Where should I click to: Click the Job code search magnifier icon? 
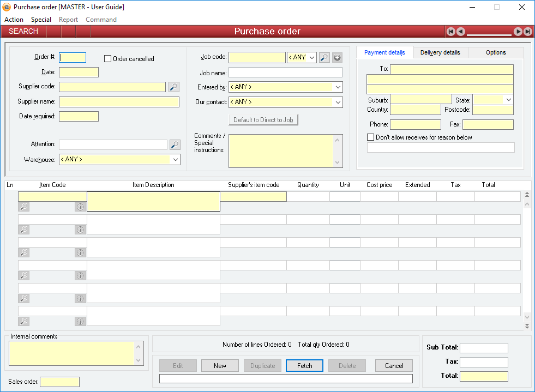(x=324, y=57)
